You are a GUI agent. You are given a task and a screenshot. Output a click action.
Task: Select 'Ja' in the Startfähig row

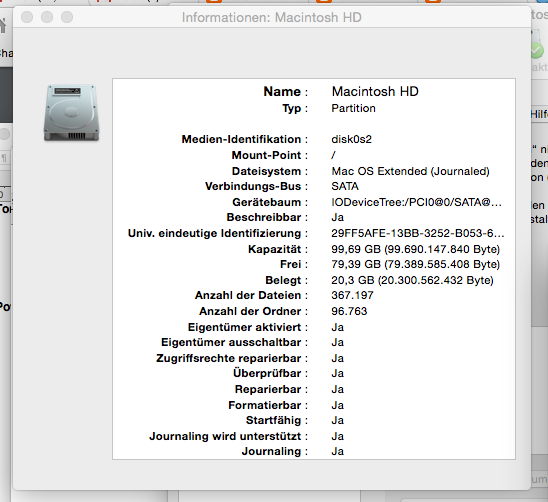tap(338, 420)
